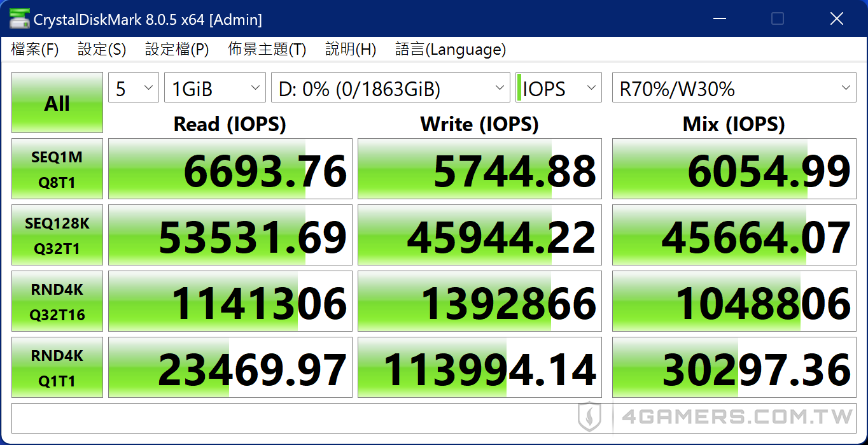The width and height of the screenshot is (868, 445).
Task: Run the RND4K Q32T16 benchmark
Action: pos(57,301)
